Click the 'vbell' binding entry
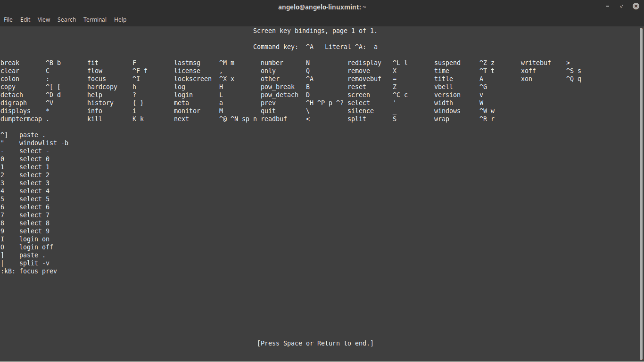644x362 pixels. (443, 87)
